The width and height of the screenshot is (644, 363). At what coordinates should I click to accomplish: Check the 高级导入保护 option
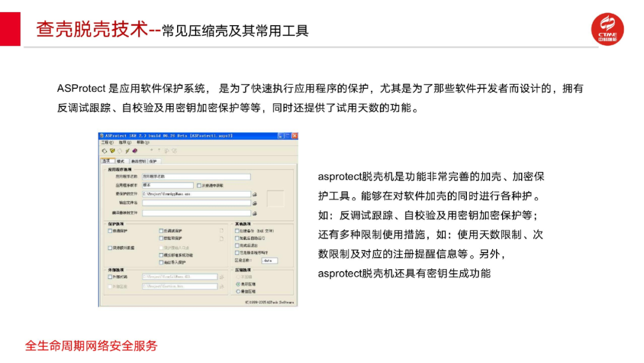[x=161, y=262]
